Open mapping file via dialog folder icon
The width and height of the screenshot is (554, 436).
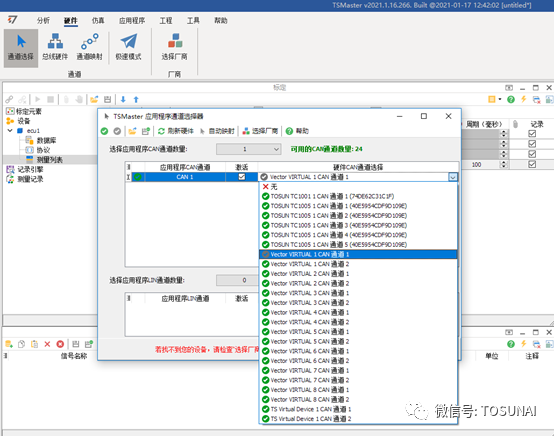(x=132, y=131)
